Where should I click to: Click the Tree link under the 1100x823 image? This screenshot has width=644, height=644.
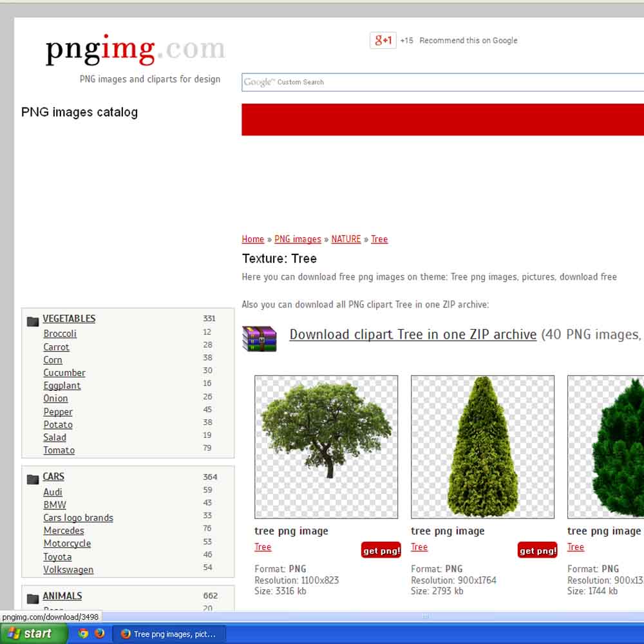(263, 547)
